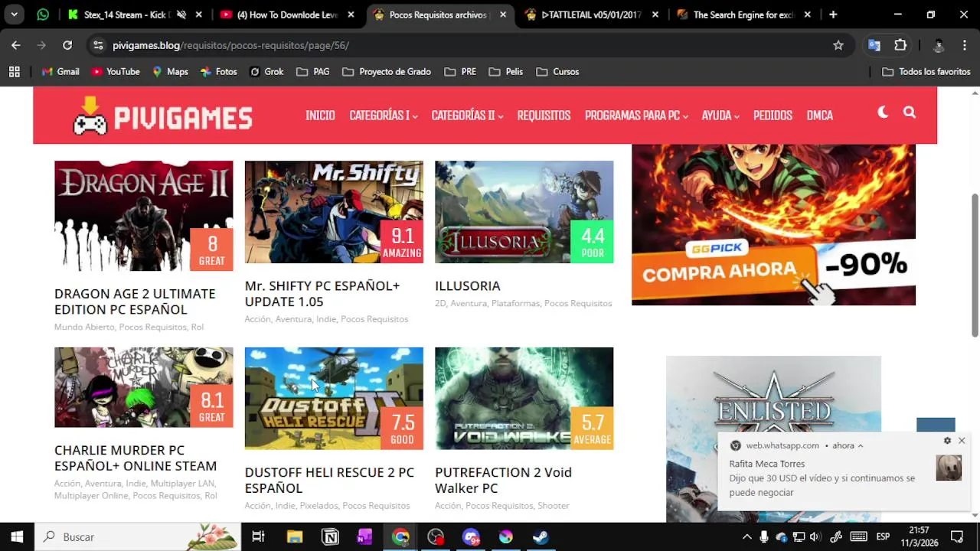Viewport: 980px width, 551px height.
Task: Open the PEDIDOS menu item
Action: 773,116
